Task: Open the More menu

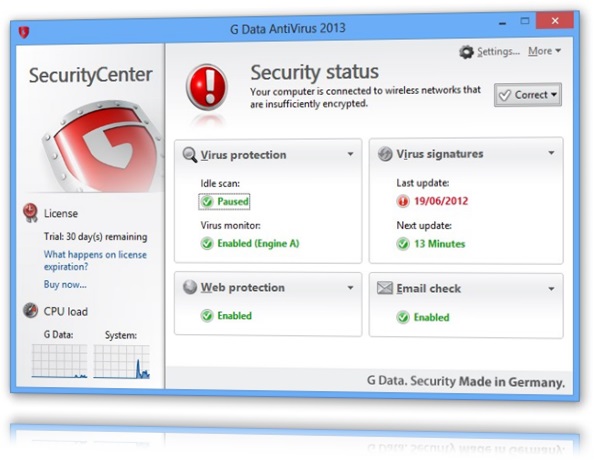Action: coord(544,51)
